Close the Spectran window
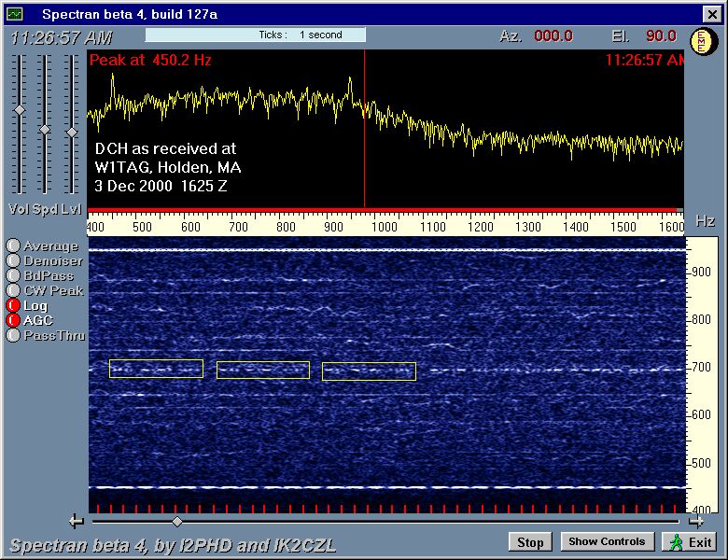 coord(711,14)
